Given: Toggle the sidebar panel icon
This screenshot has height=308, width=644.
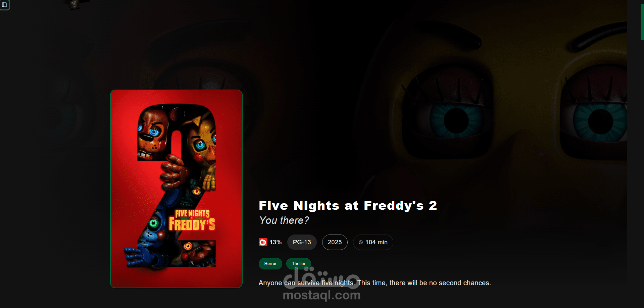Looking at the screenshot, I should (4, 5).
